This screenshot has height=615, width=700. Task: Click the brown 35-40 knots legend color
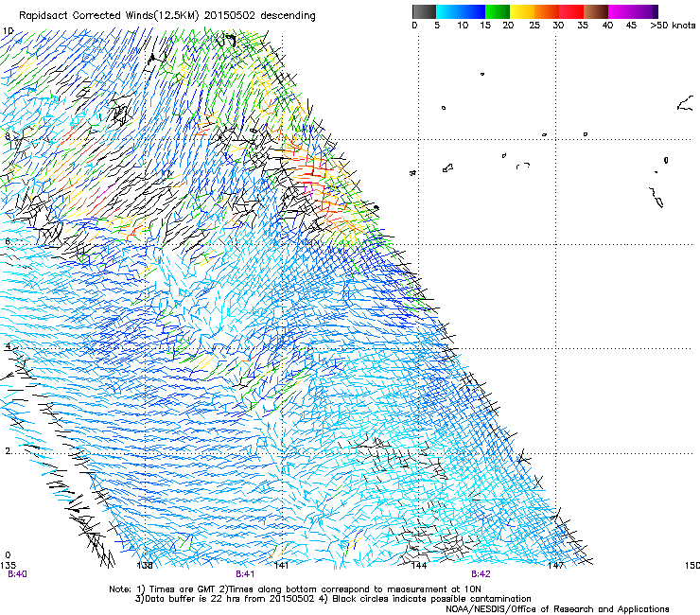(x=596, y=11)
